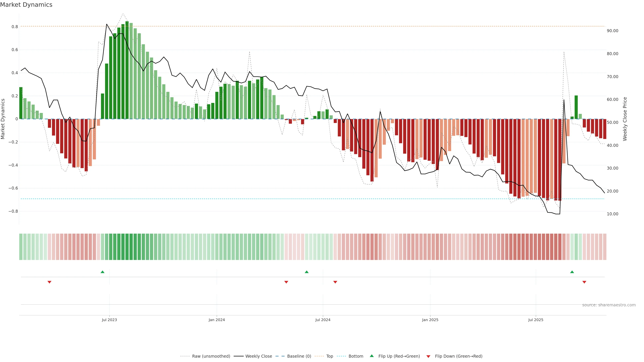
Task: Click the source: sharemaestro.com text
Action: coord(609,305)
